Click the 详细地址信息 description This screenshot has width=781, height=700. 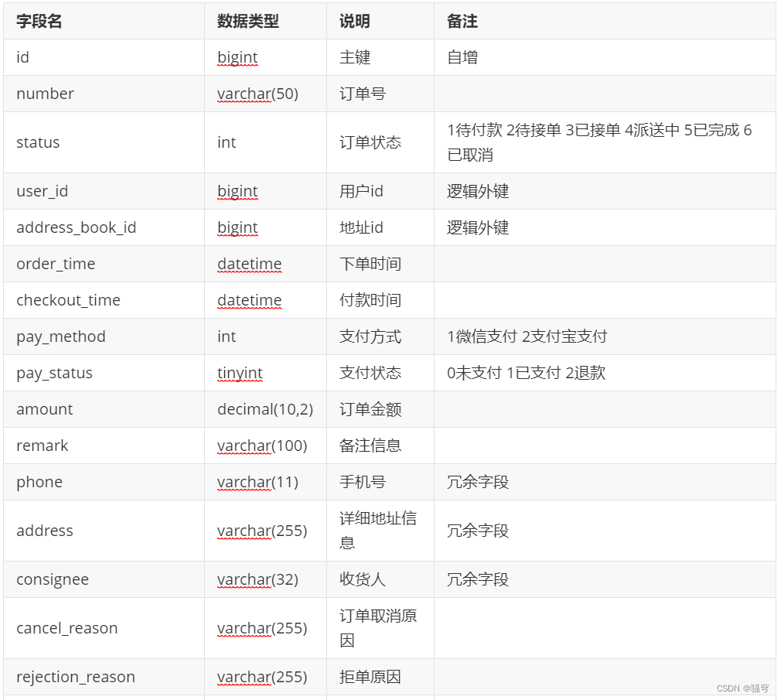coord(377,531)
